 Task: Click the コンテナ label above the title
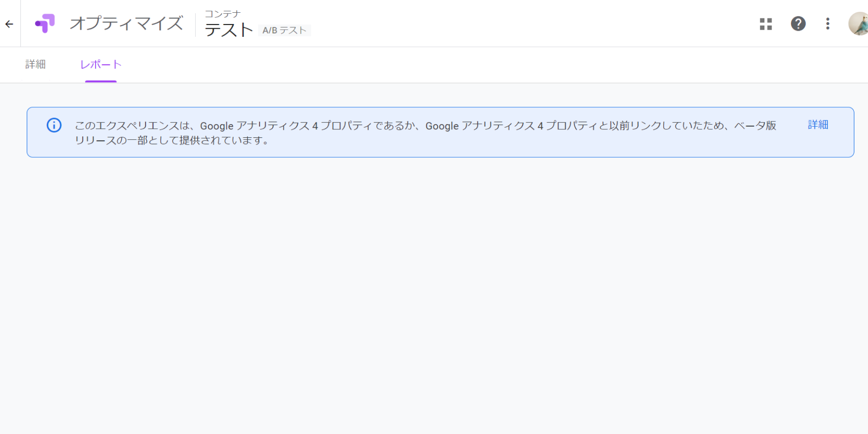pyautogui.click(x=223, y=14)
